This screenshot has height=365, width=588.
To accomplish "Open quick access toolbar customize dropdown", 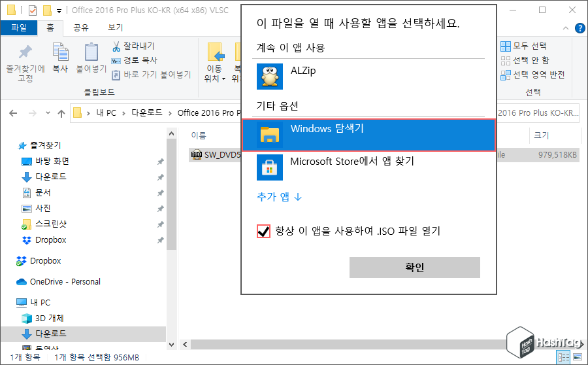I will 59,11.
